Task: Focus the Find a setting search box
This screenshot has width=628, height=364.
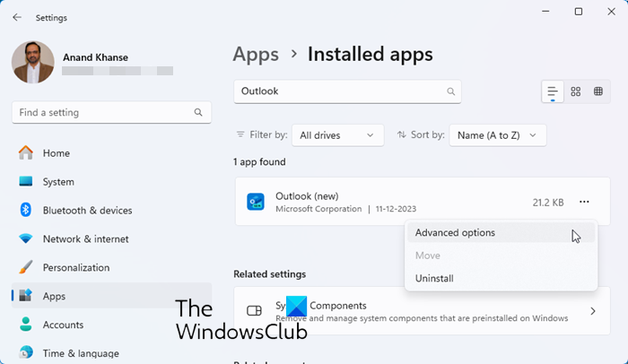Action: coord(111,113)
